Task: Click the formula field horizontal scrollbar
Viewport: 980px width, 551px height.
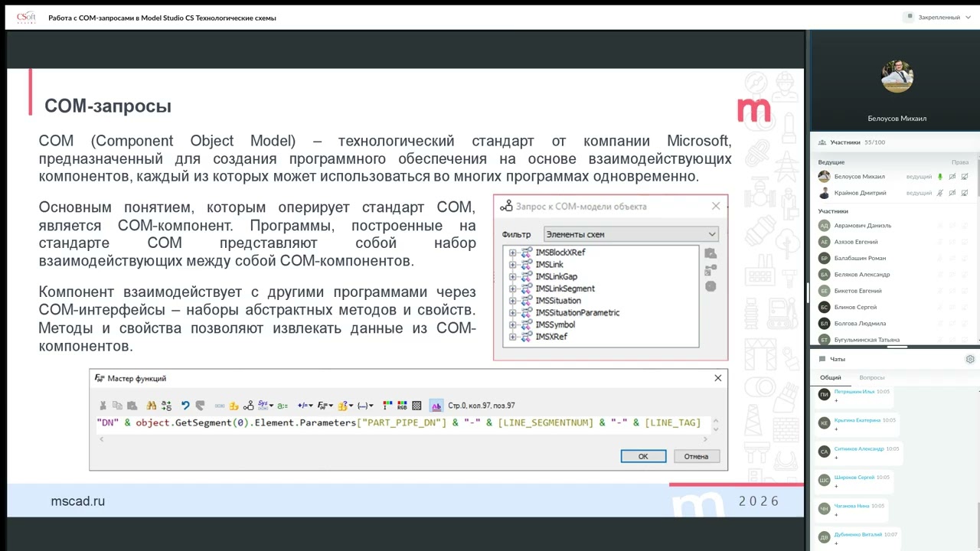Action: pyautogui.click(x=403, y=439)
